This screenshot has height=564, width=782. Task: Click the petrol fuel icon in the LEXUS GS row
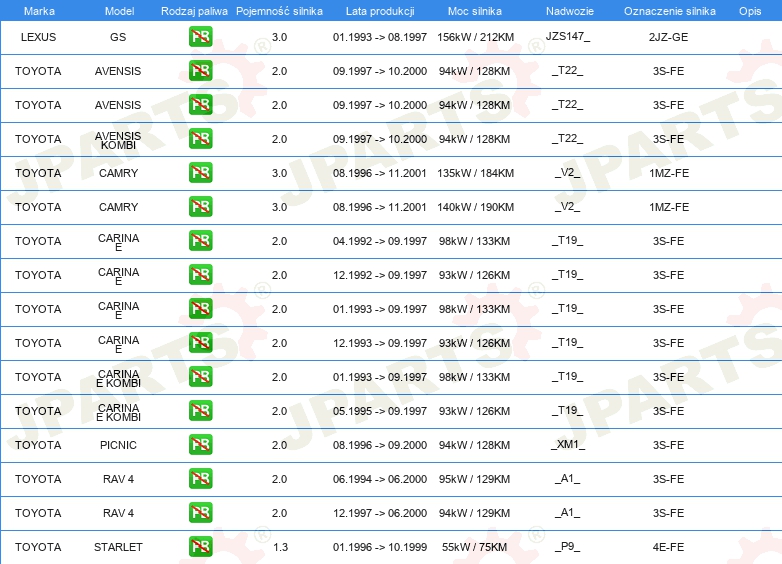[x=200, y=37]
